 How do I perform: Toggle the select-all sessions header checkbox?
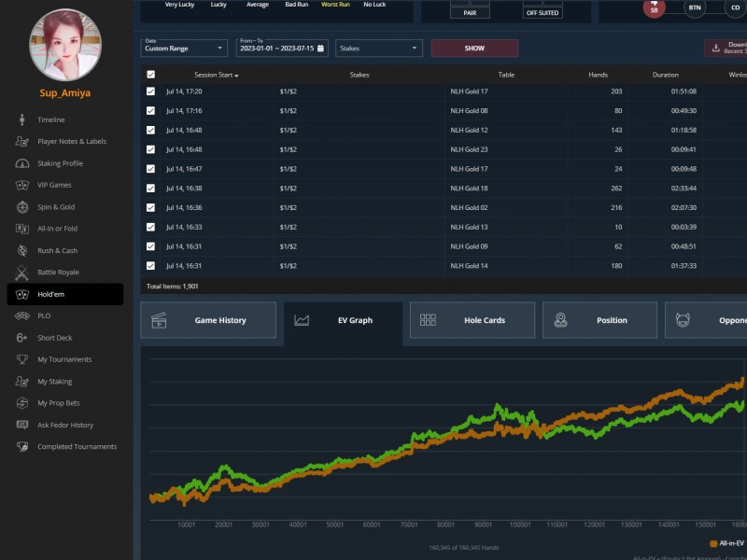[x=151, y=75]
